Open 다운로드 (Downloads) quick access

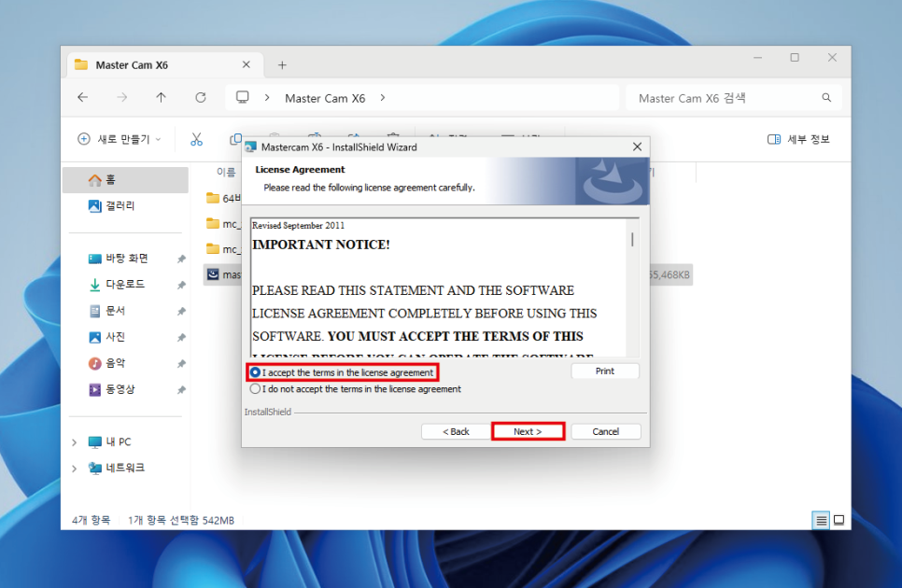(125, 285)
